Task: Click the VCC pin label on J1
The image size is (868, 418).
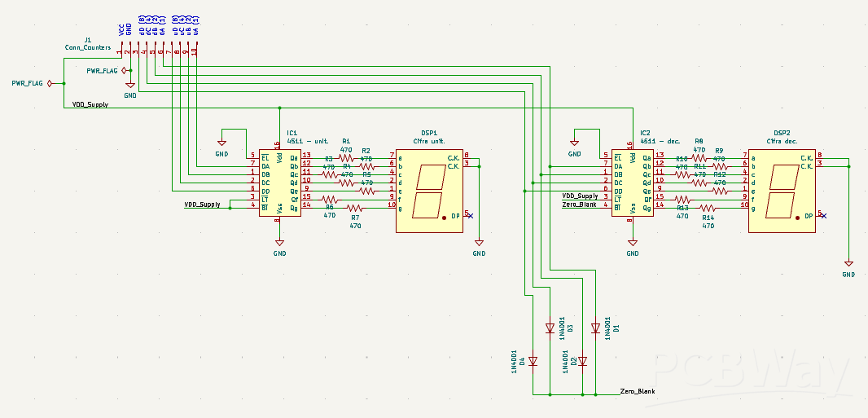Action: [x=121, y=29]
